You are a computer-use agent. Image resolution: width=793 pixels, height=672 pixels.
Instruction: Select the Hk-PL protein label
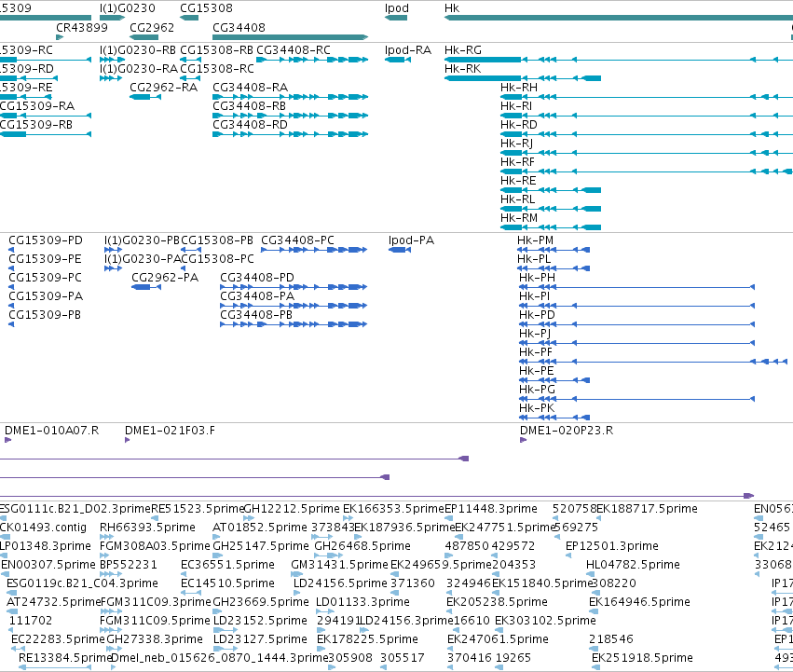point(534,259)
